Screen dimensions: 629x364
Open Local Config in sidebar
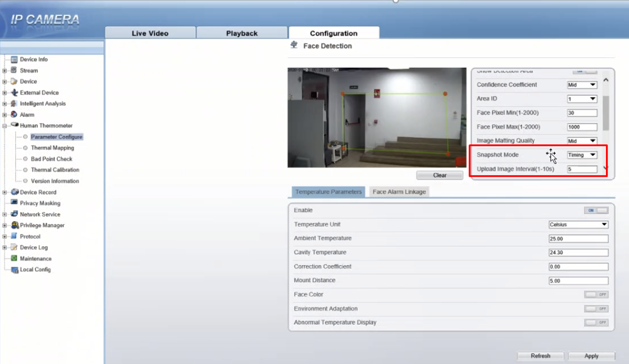pyautogui.click(x=35, y=270)
